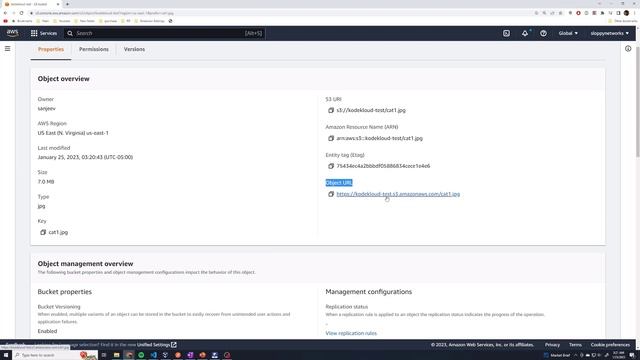Click the cat1.jpg key text
Viewport: 640px width, 360px height.
click(x=58, y=232)
